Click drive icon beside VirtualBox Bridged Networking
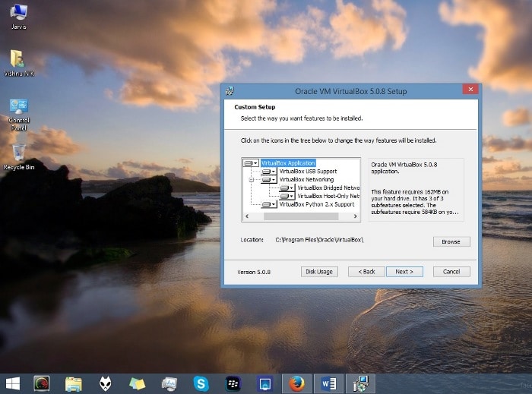The height and width of the screenshot is (394, 532). pyautogui.click(x=287, y=188)
